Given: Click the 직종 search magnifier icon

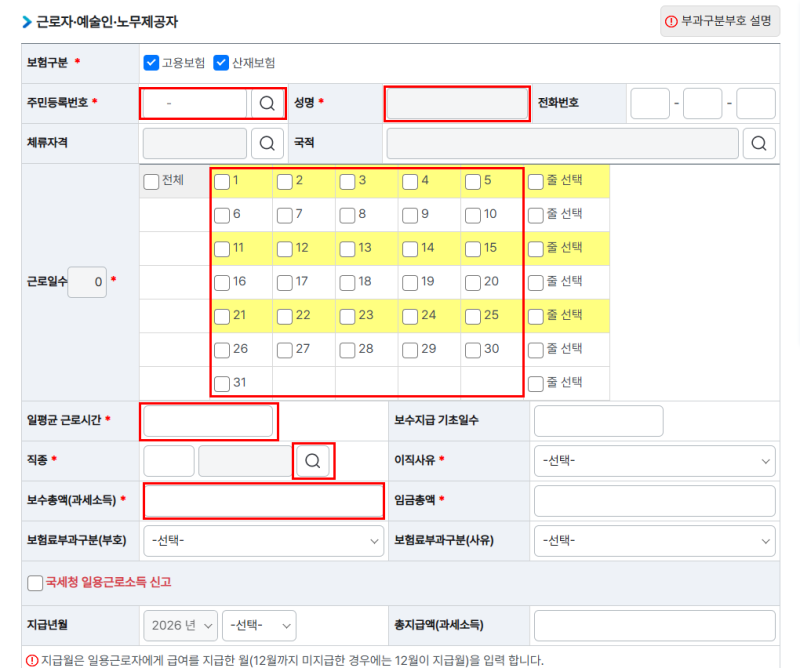Looking at the screenshot, I should (x=313, y=461).
